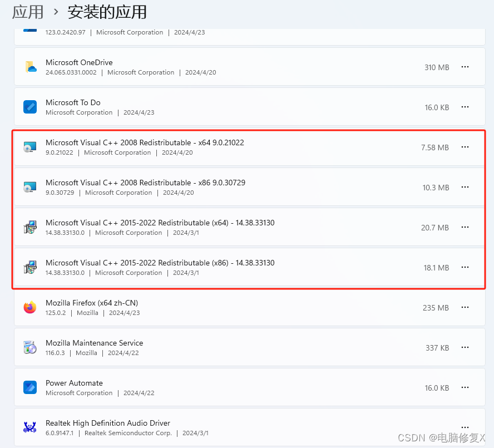494x448 pixels.
Task: Click the Mozilla Firefox icon
Action: (x=30, y=307)
